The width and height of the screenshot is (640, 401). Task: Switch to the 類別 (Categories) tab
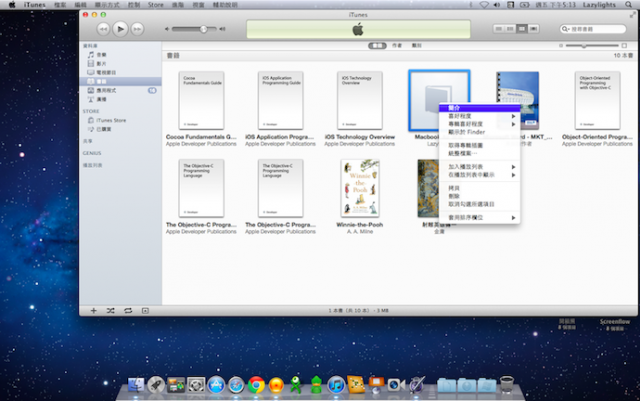416,46
